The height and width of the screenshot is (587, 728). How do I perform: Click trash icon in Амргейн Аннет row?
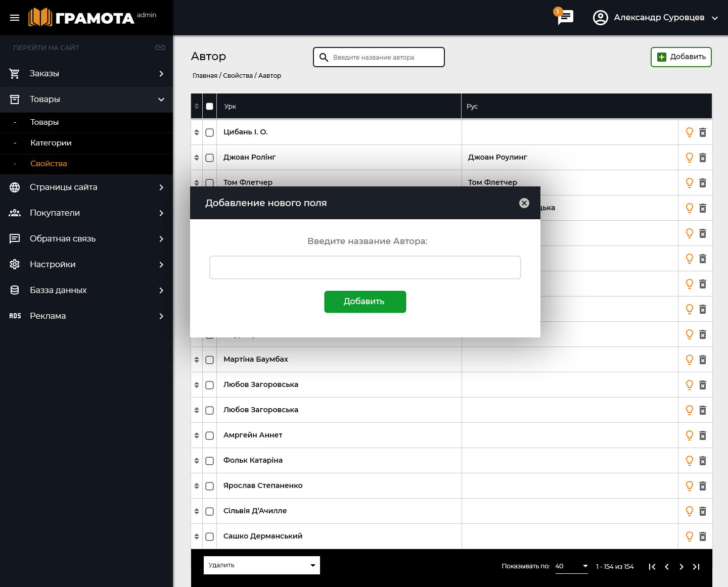(x=703, y=435)
